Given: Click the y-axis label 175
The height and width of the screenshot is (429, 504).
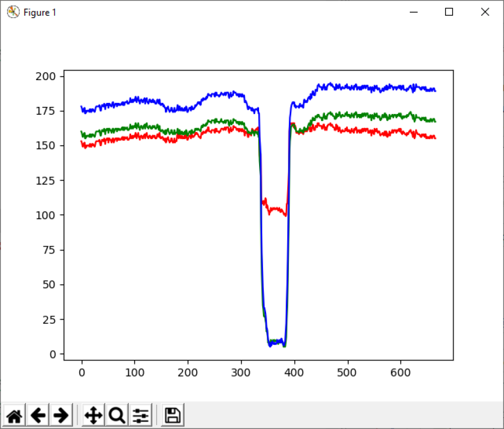Looking at the screenshot, I should coord(45,111).
